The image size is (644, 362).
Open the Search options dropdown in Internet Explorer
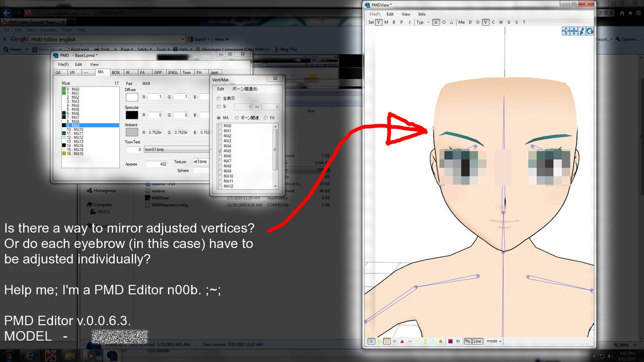(208, 39)
